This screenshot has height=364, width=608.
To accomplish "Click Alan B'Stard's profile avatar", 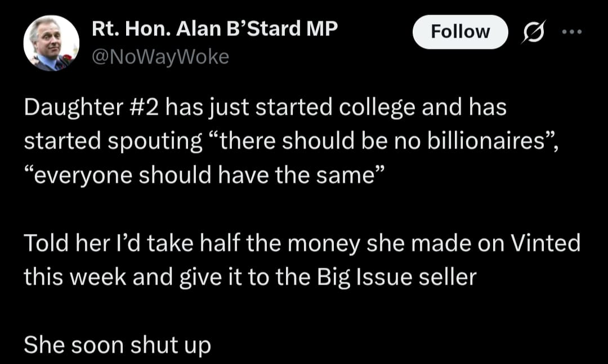I will tap(51, 43).
